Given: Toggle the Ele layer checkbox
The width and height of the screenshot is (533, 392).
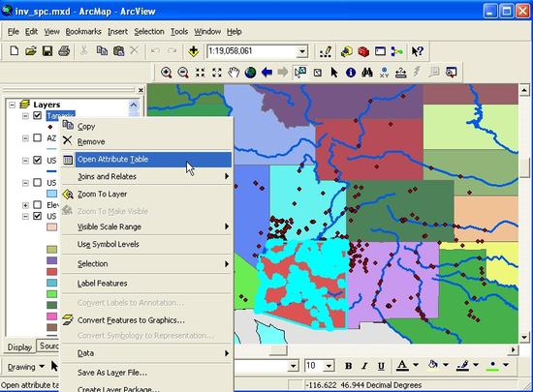Looking at the screenshot, I should point(38,204).
